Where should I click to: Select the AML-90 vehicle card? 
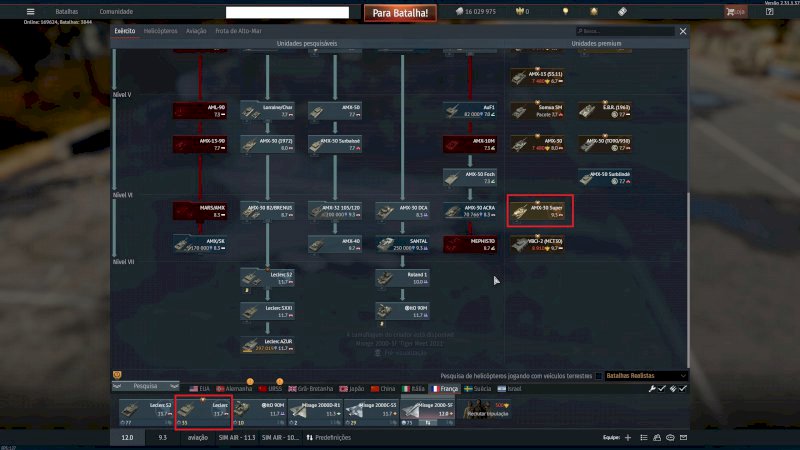[200, 111]
